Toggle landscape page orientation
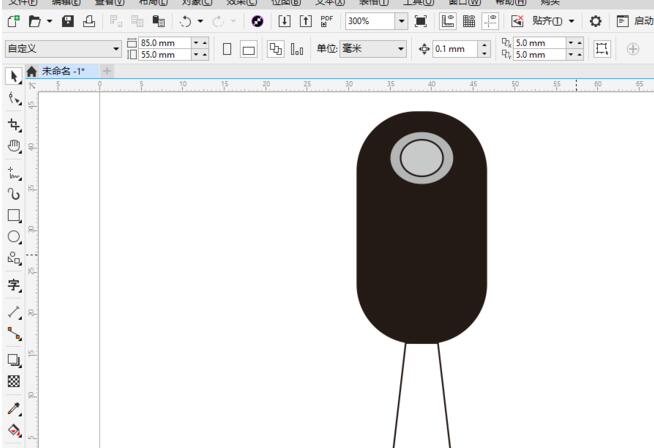 pos(247,49)
